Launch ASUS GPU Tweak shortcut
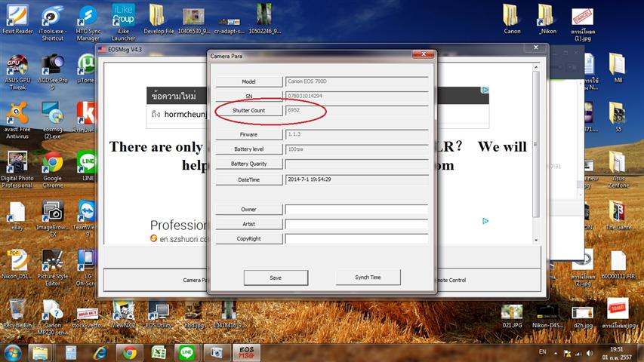 [17, 72]
